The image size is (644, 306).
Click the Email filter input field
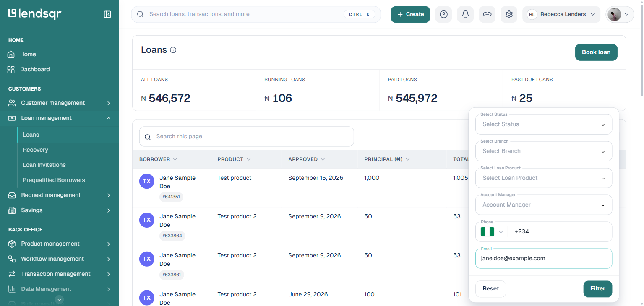544,259
